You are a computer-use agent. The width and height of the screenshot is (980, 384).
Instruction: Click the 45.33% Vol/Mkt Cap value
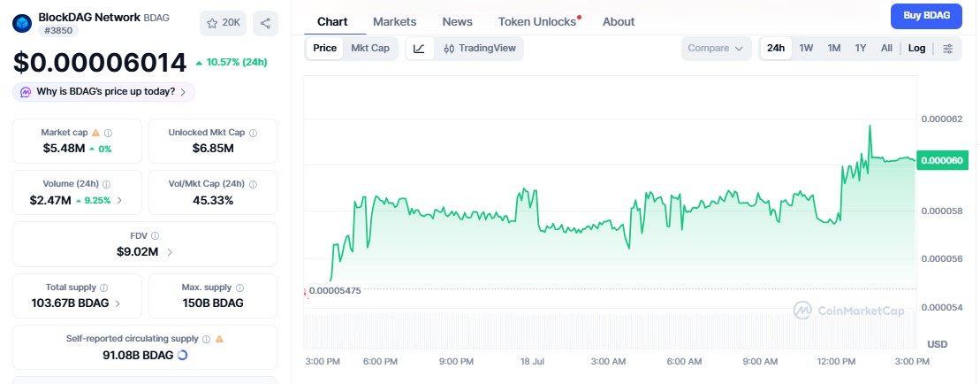[x=213, y=201]
